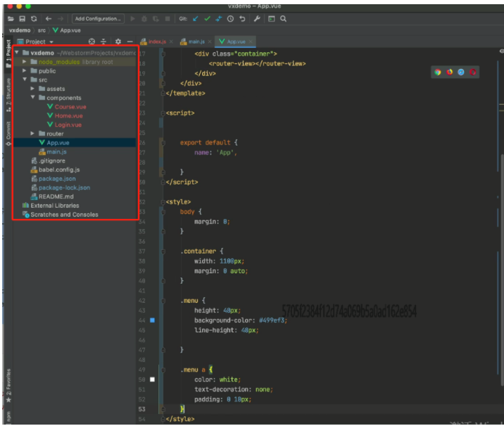Open the npm tool window tab
Viewport: 504px width, 426px height.
tap(8, 416)
